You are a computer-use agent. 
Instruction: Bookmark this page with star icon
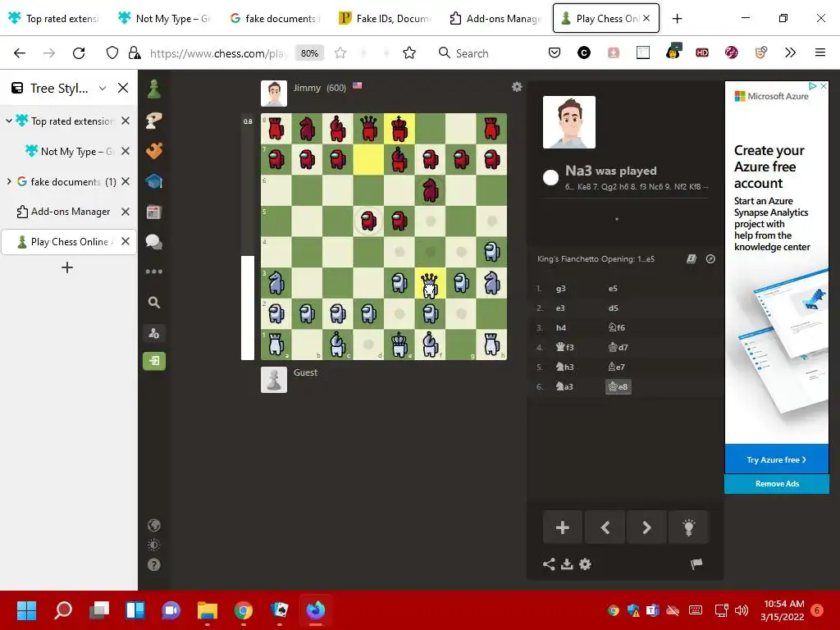(340, 52)
